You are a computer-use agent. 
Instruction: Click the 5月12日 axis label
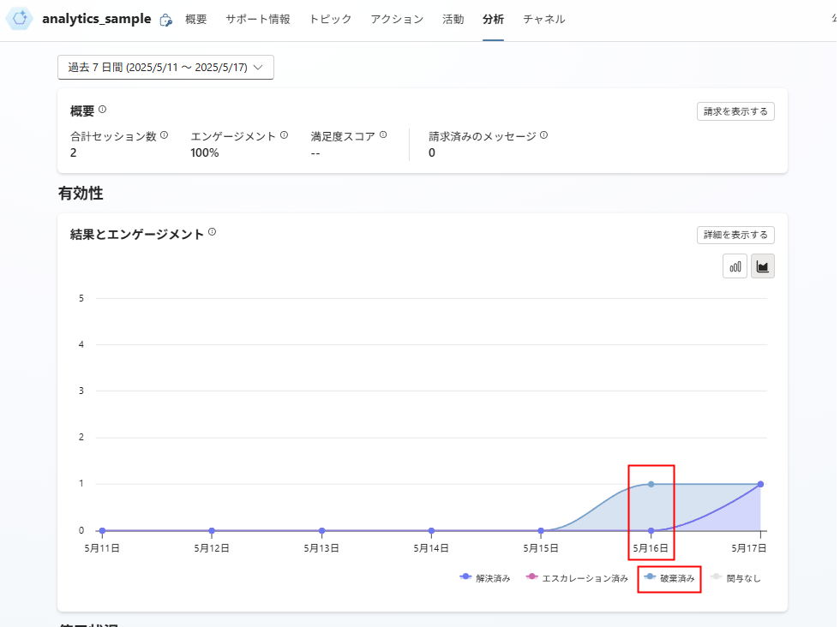(212, 548)
